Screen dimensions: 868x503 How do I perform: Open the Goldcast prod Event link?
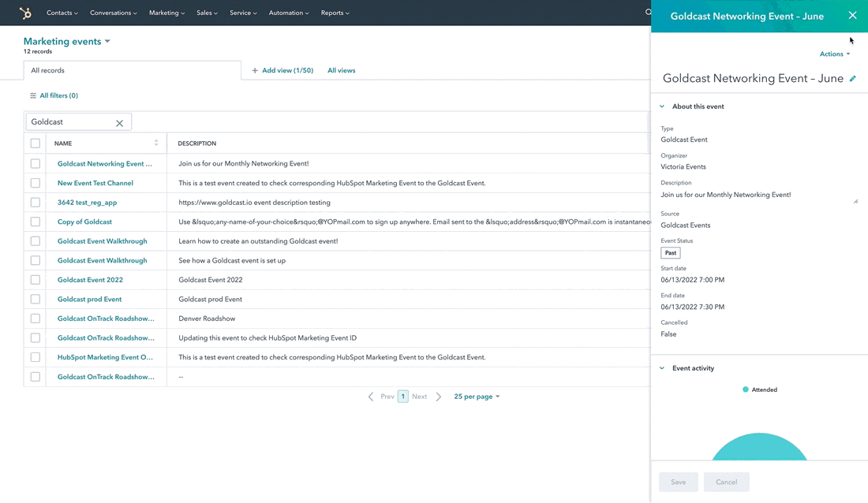(x=90, y=300)
